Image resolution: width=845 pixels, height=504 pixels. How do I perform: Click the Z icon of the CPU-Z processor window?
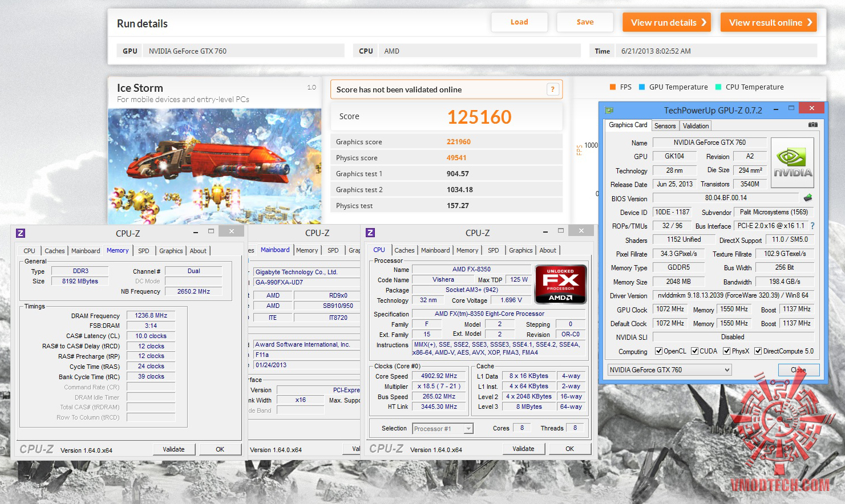[x=370, y=233]
